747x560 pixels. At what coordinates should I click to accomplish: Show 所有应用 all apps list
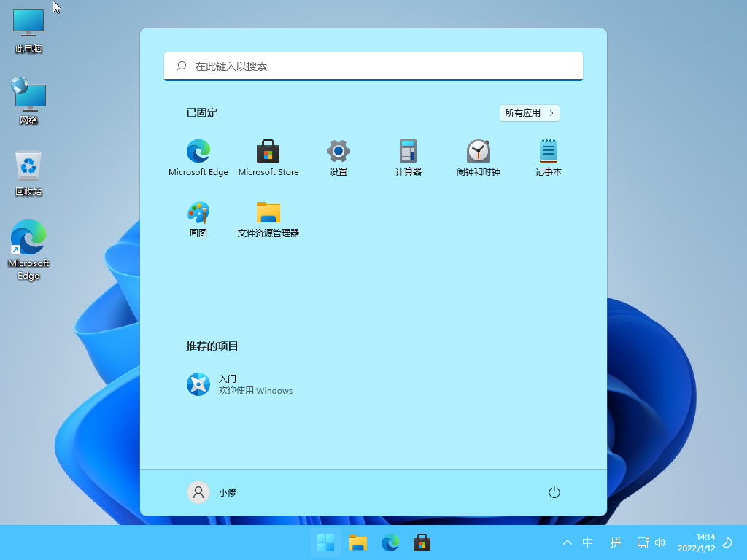[530, 113]
